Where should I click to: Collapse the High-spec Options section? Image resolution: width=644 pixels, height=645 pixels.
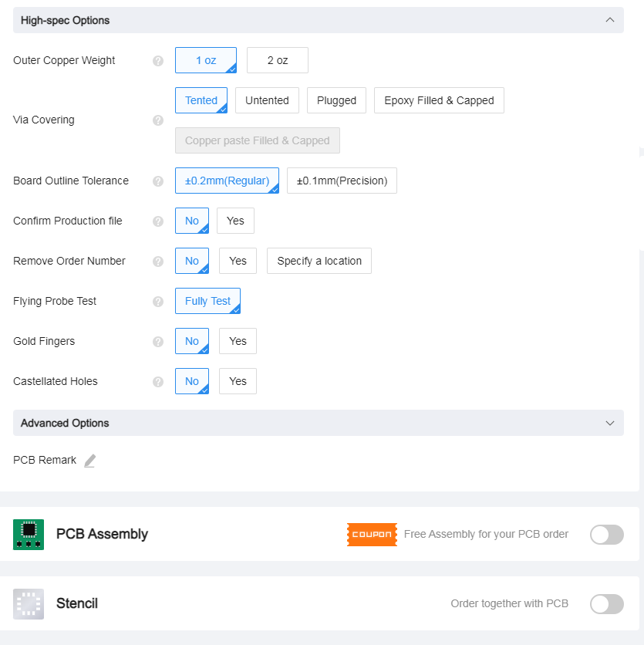pyautogui.click(x=610, y=20)
